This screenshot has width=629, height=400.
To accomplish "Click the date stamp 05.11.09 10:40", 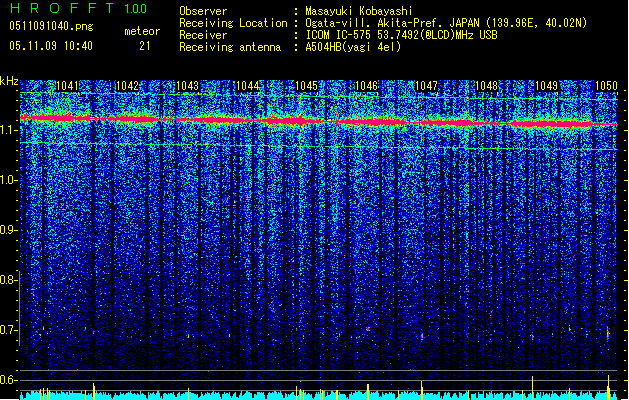I will tap(51, 46).
